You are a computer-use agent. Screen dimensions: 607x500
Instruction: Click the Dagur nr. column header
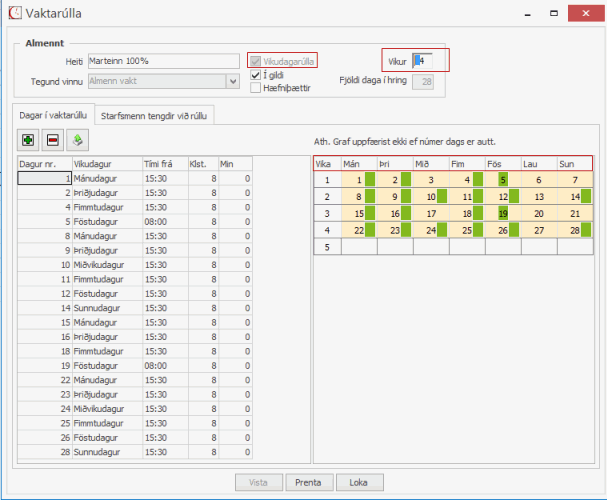click(45, 164)
